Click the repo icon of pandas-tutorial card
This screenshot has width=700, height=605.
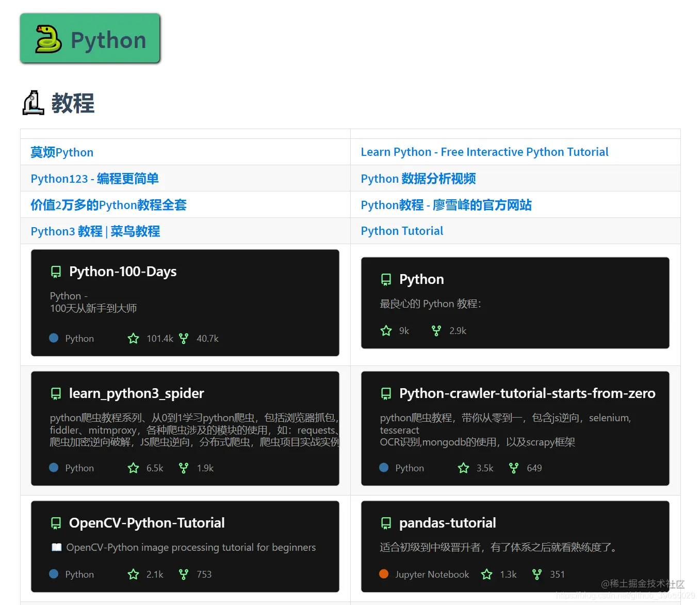pos(386,523)
